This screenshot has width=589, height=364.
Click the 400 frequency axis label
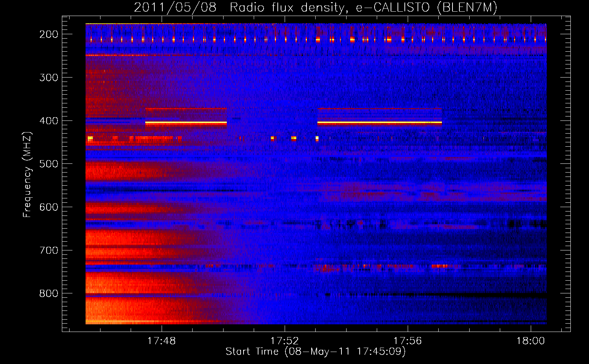(49, 121)
